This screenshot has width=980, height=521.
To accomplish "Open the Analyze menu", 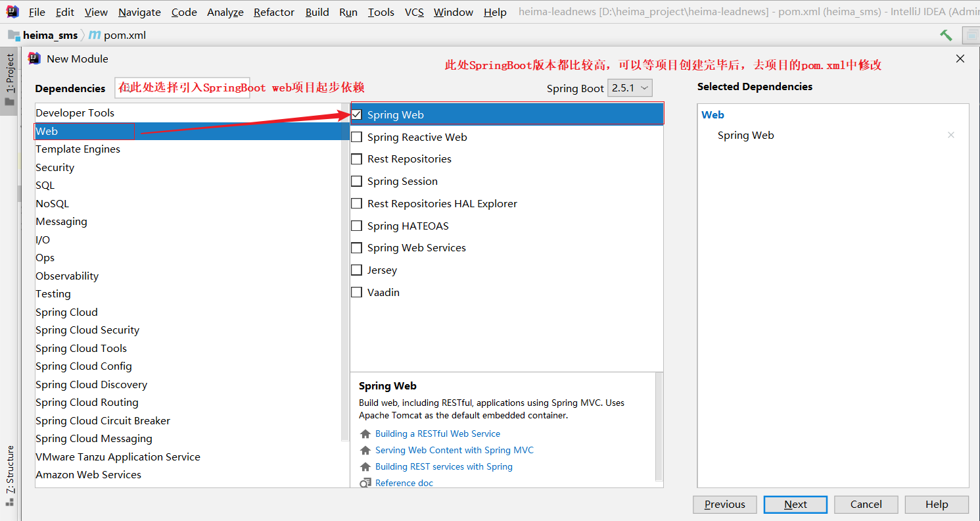I will click(x=225, y=12).
